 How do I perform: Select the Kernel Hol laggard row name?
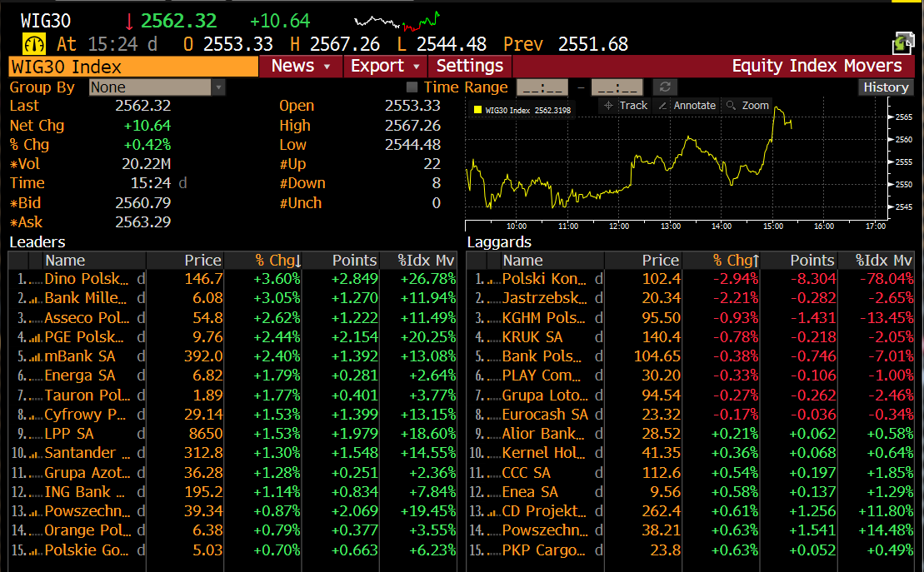point(543,453)
